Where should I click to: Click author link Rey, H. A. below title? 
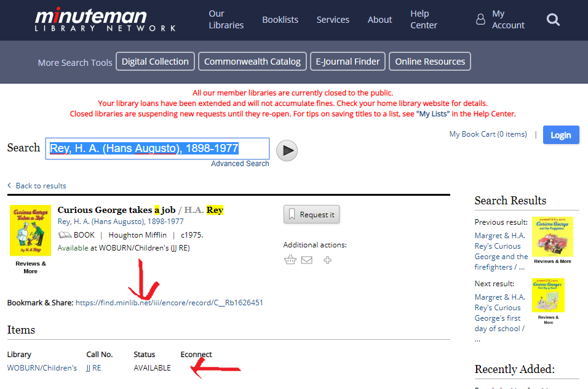(x=121, y=222)
